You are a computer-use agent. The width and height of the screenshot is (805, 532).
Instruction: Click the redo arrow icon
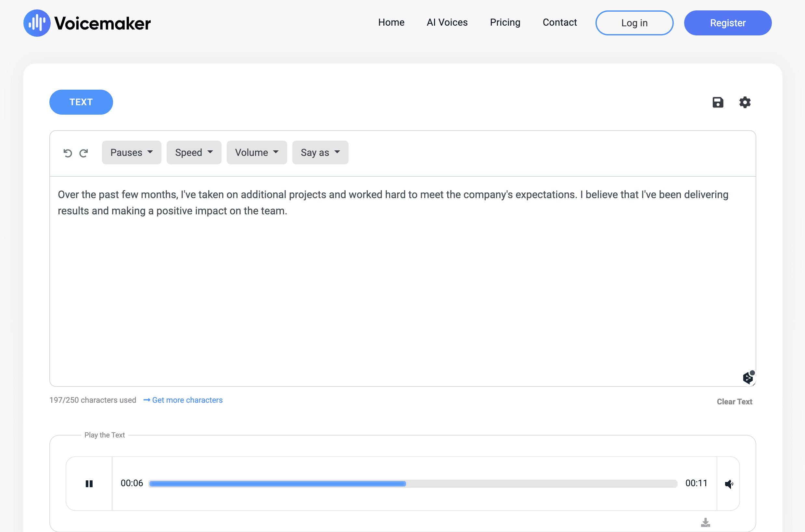[x=83, y=153]
